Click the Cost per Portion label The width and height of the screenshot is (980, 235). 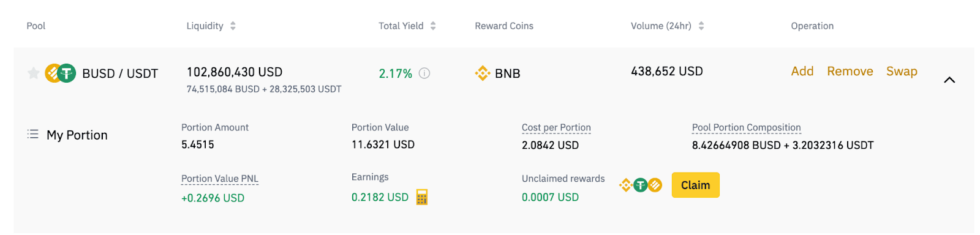pyautogui.click(x=556, y=127)
